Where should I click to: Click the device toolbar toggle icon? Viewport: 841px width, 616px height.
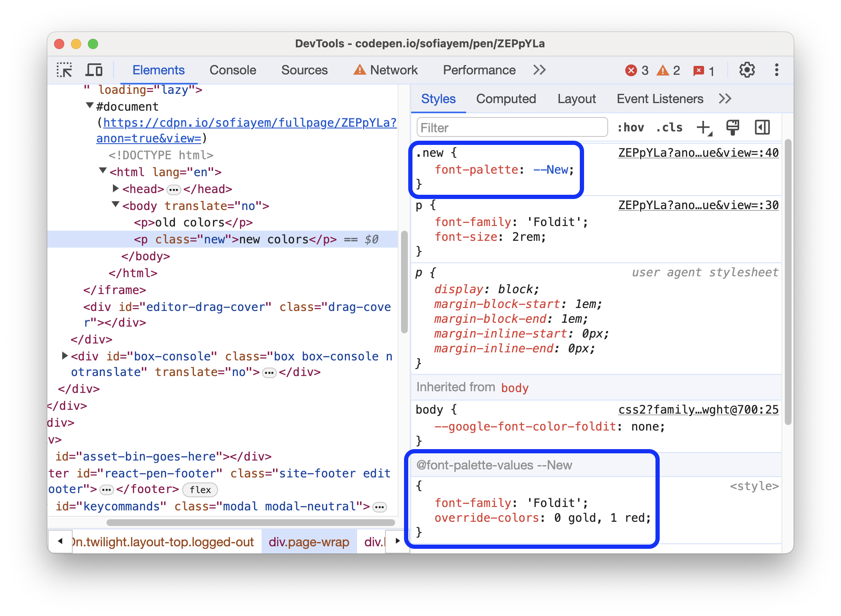(x=96, y=71)
